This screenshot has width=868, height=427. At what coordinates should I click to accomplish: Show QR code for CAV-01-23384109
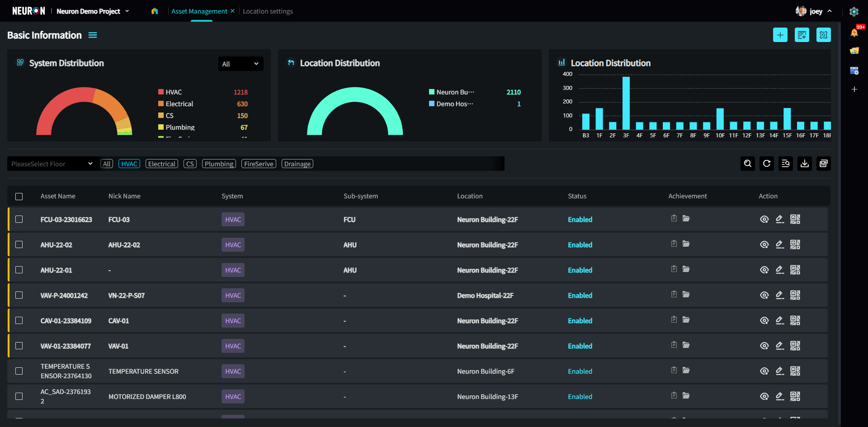[x=795, y=320]
